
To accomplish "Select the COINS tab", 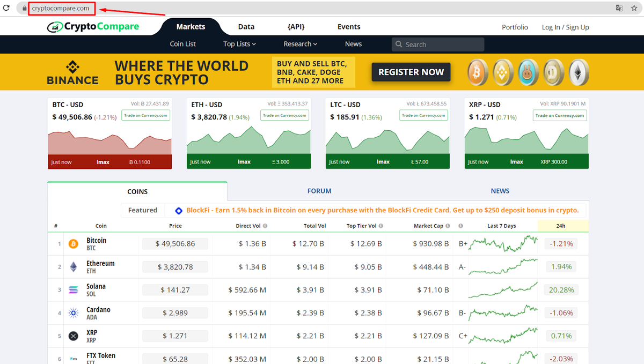I will [137, 191].
